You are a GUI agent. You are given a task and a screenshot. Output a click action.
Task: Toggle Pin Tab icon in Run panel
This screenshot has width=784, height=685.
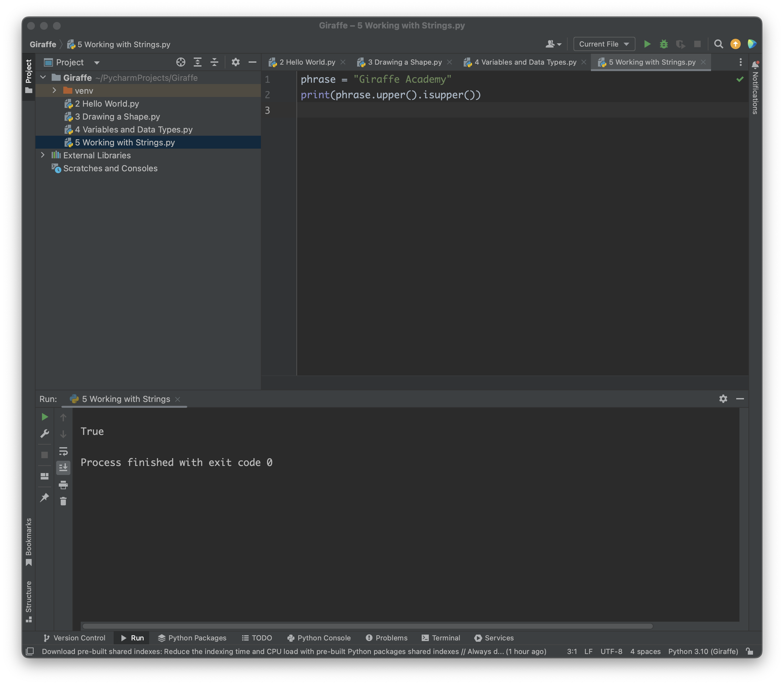tap(45, 497)
